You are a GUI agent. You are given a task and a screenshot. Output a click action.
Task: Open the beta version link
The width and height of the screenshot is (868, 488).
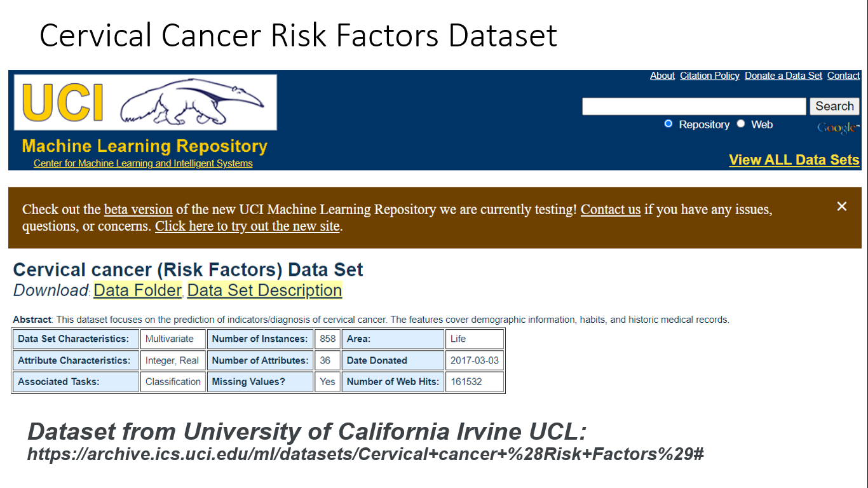point(139,209)
